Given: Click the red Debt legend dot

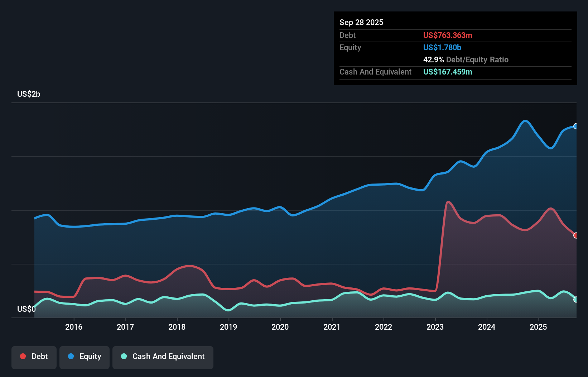Looking at the screenshot, I should [23, 356].
